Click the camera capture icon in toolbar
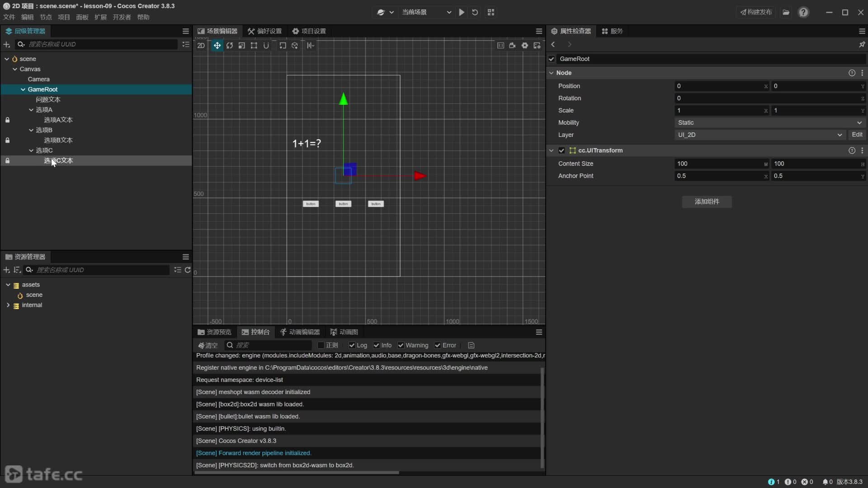The image size is (868, 488). coord(512,45)
